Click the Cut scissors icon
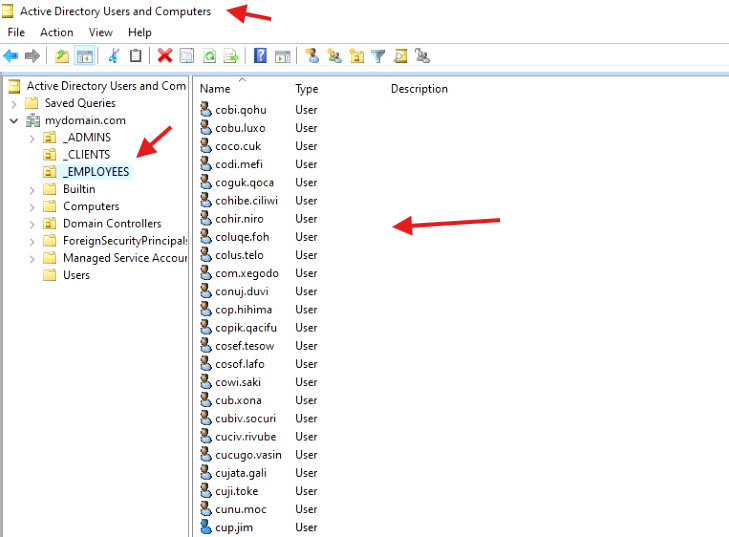The height and width of the screenshot is (537, 729). 114,56
